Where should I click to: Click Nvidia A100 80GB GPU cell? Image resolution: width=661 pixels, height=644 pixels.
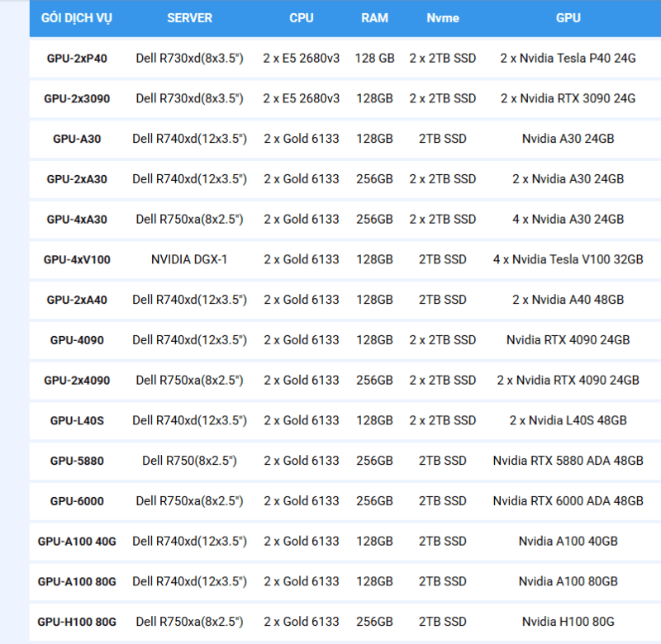click(568, 581)
